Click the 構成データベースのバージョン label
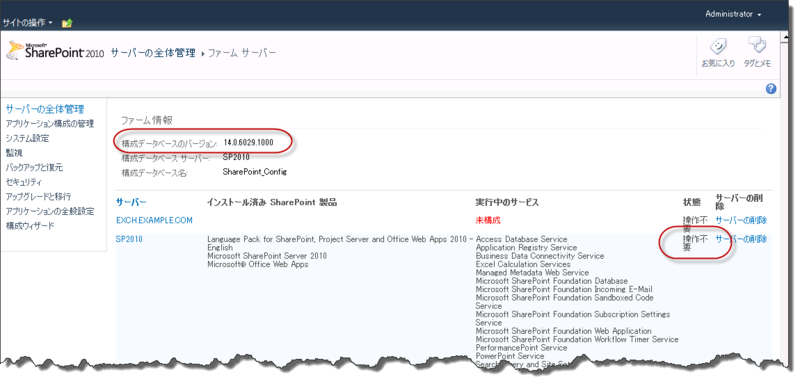Viewport: 800px width, 386px height. tap(169, 144)
